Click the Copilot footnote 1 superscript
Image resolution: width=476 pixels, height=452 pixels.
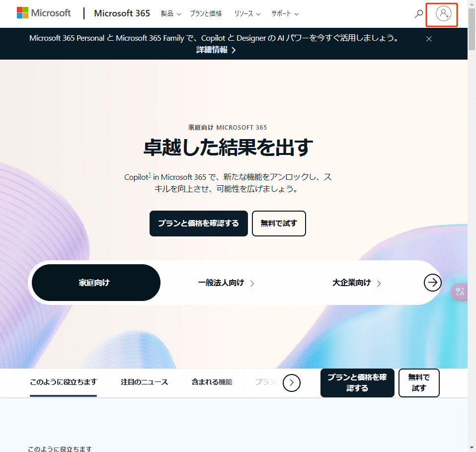pos(150,175)
